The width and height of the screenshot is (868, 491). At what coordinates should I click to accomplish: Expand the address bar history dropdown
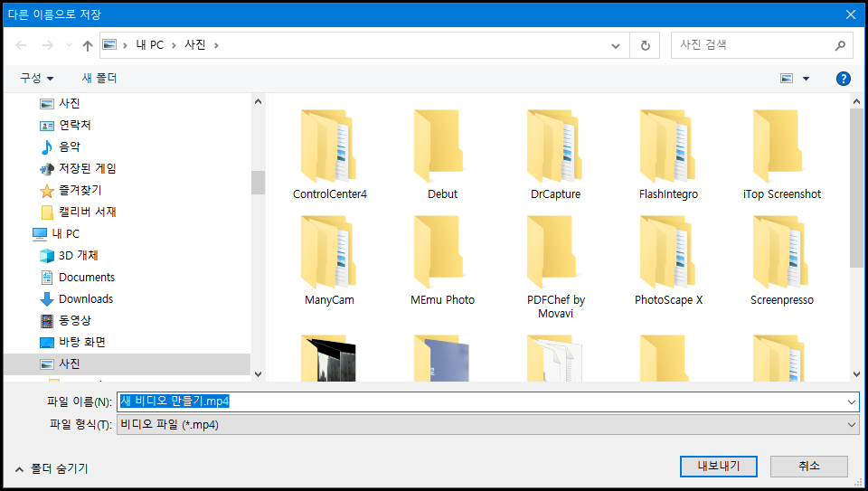[616, 45]
